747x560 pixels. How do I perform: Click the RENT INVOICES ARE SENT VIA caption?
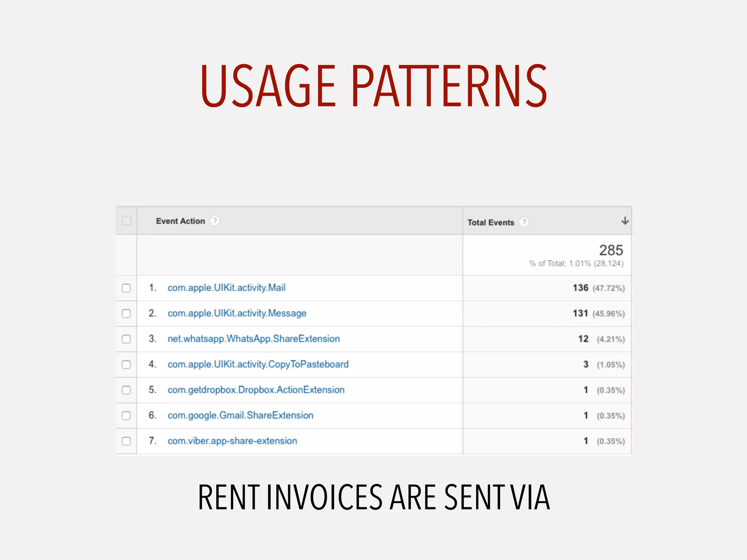click(x=373, y=497)
